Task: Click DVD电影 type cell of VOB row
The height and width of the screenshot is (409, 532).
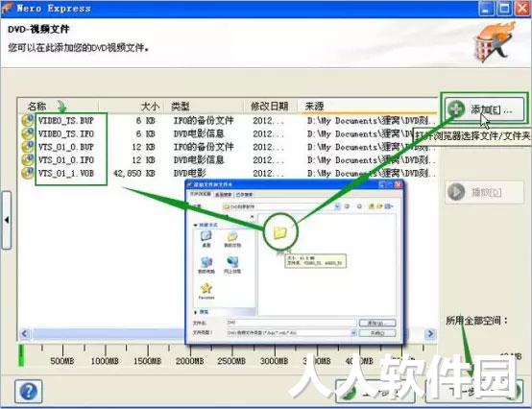Action: [x=190, y=174]
